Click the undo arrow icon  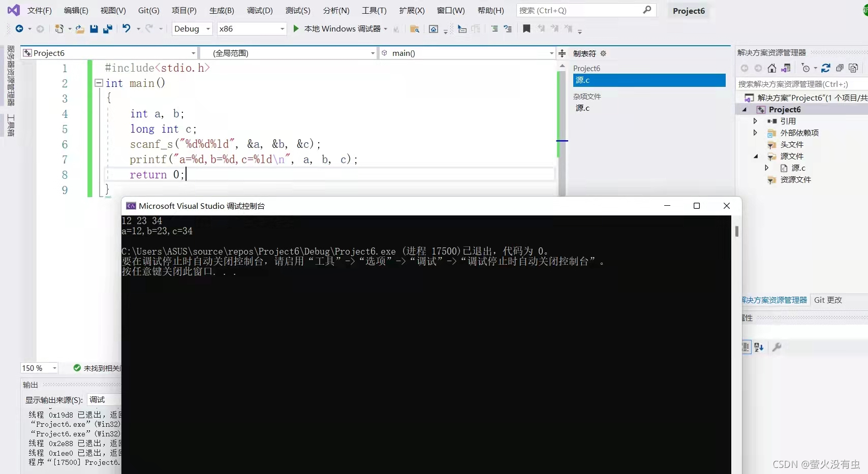pos(127,28)
